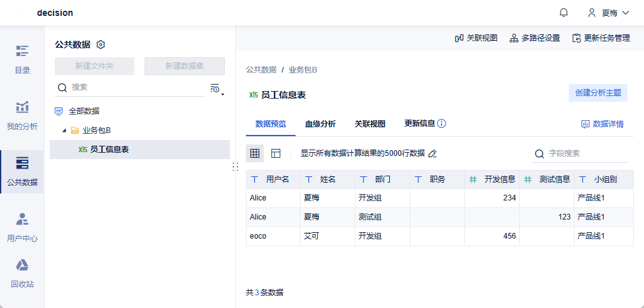Click the 创建分析主题 button
The width and height of the screenshot is (644, 308).
pyautogui.click(x=597, y=93)
